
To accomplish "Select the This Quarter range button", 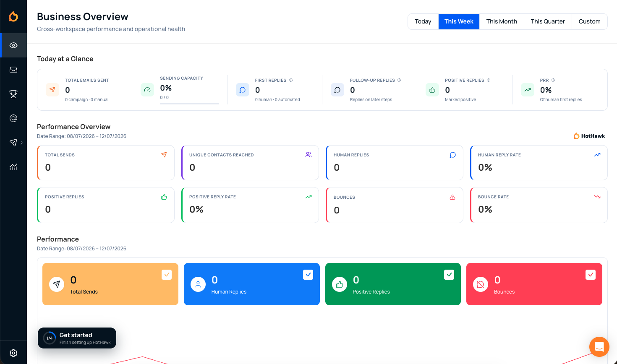I will [x=548, y=21].
